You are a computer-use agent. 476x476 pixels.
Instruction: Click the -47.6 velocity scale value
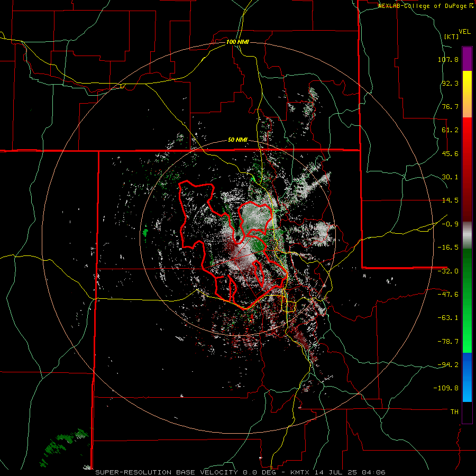coord(448,295)
